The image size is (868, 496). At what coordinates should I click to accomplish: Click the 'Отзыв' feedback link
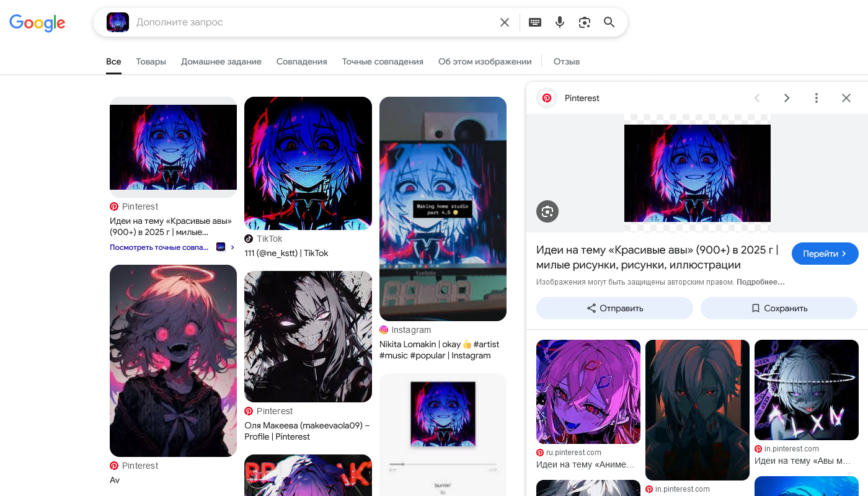pos(567,62)
